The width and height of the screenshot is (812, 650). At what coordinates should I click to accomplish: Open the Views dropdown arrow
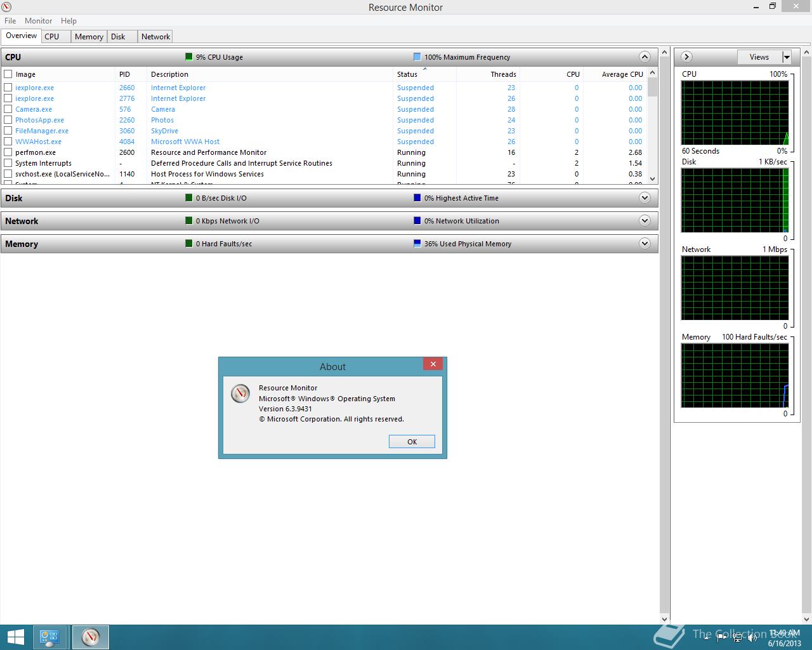point(787,57)
